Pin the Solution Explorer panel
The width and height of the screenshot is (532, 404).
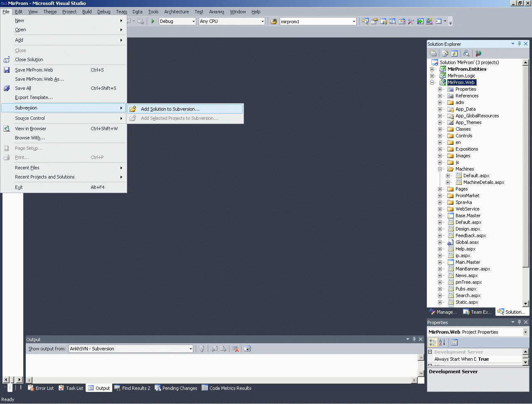[519, 44]
